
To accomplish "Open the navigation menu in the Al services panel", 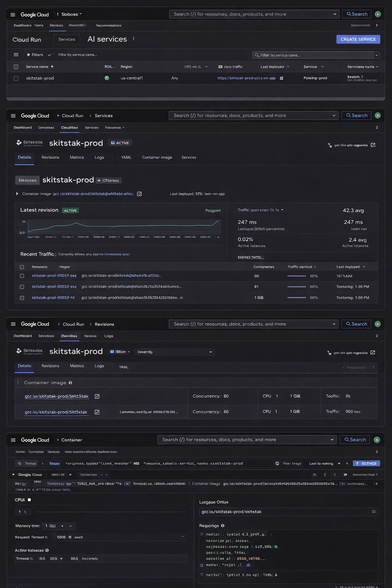I will [x=13, y=15].
